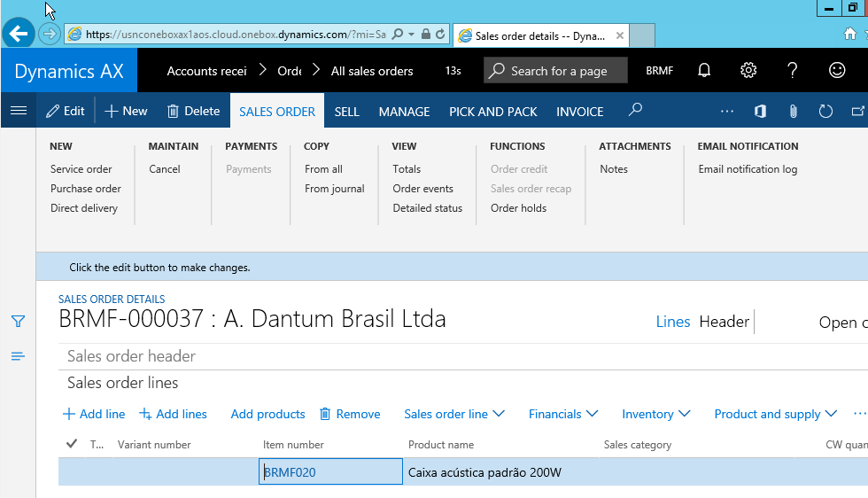Open the attachments paperclip icon
This screenshot has width=868, height=498.
794,112
